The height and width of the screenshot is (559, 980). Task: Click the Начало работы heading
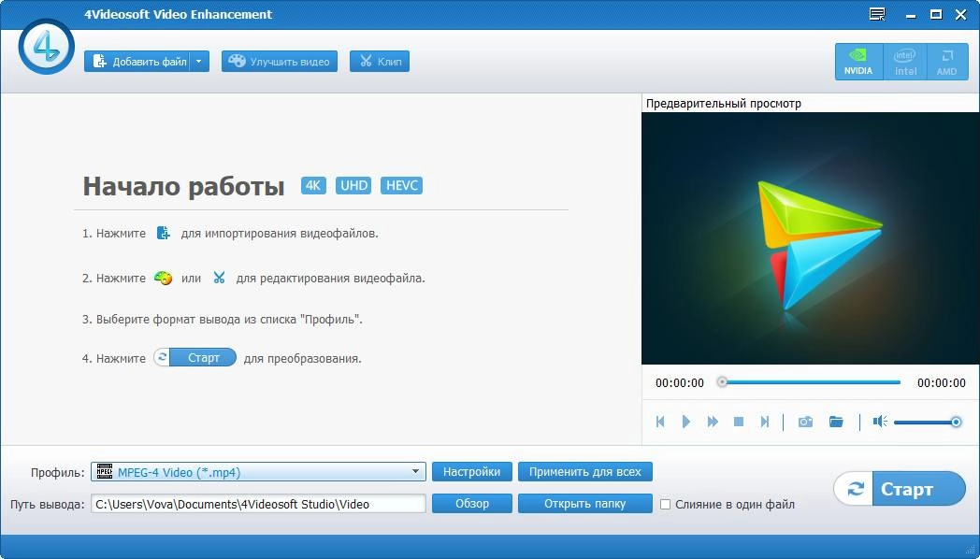click(183, 186)
